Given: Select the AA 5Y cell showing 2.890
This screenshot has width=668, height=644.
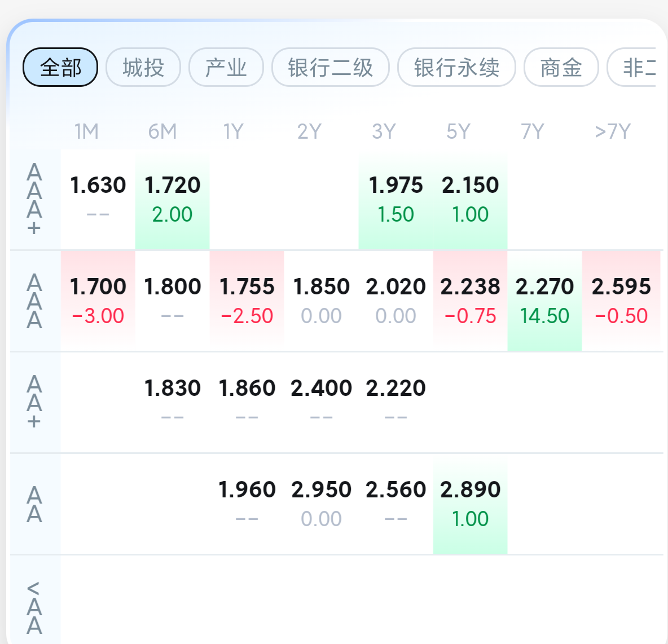Looking at the screenshot, I should tap(470, 503).
